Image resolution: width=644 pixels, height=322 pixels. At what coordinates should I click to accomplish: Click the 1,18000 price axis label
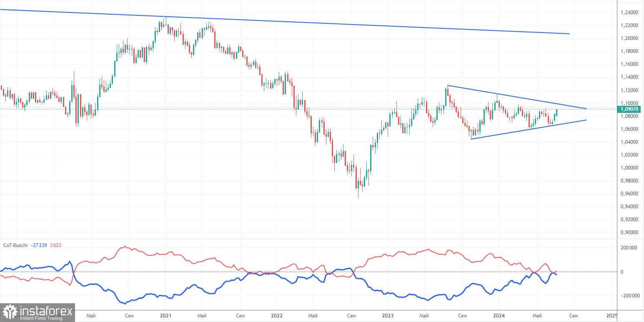tap(629, 51)
